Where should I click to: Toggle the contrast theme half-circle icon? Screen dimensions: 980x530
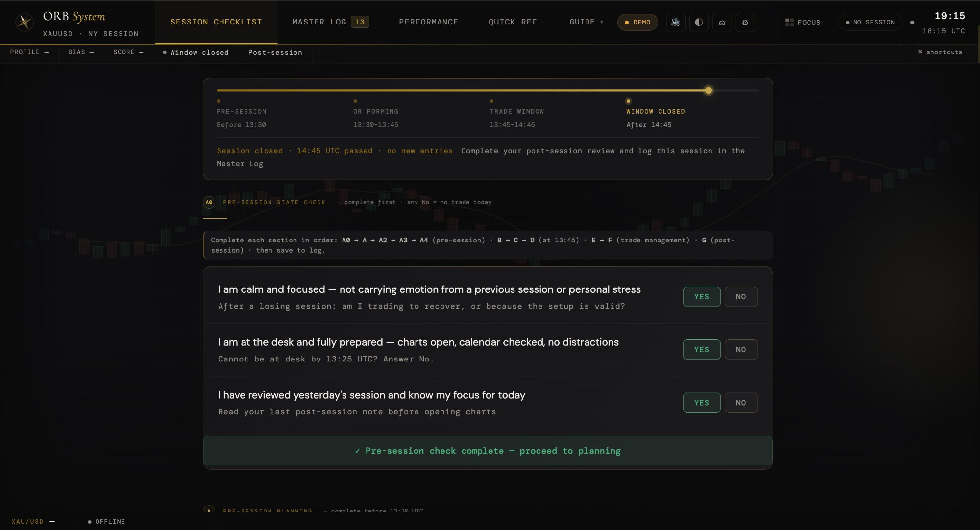tap(699, 23)
